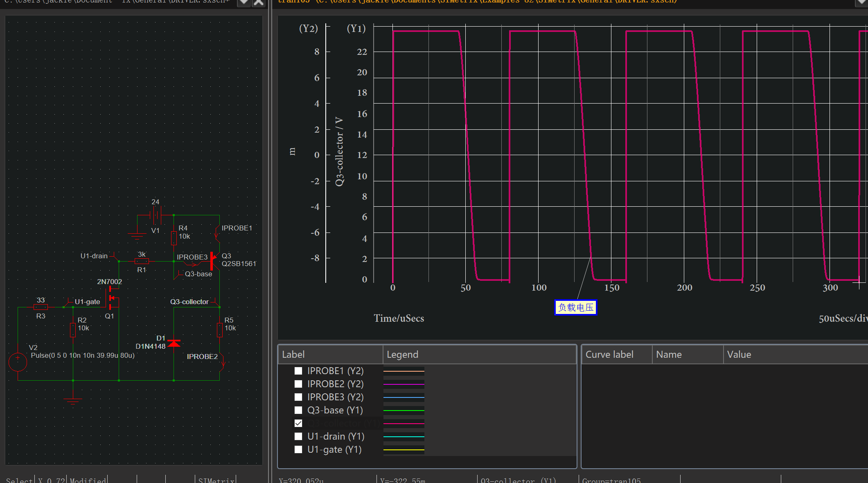Close the schematic tab with X
Image resolution: width=868 pixels, height=483 pixels.
[x=259, y=2]
